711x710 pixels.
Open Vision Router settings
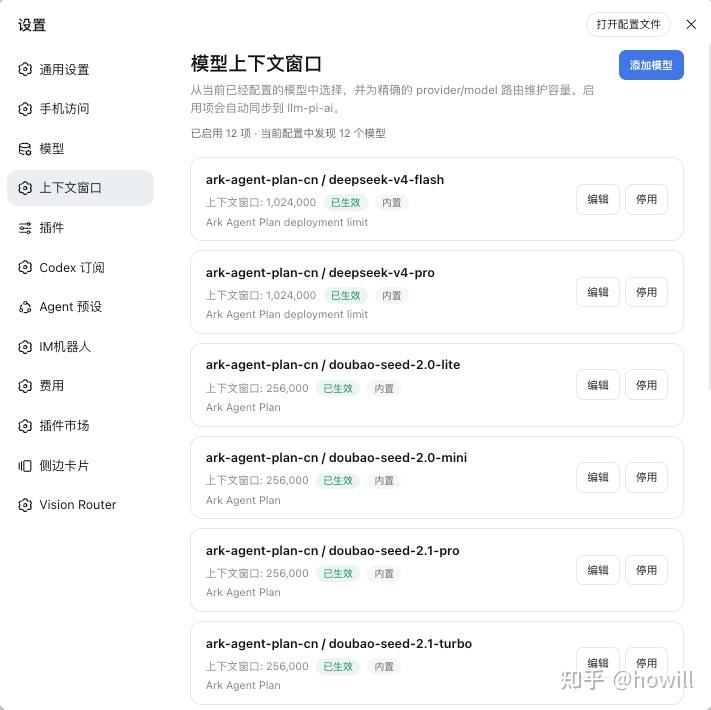[80, 505]
